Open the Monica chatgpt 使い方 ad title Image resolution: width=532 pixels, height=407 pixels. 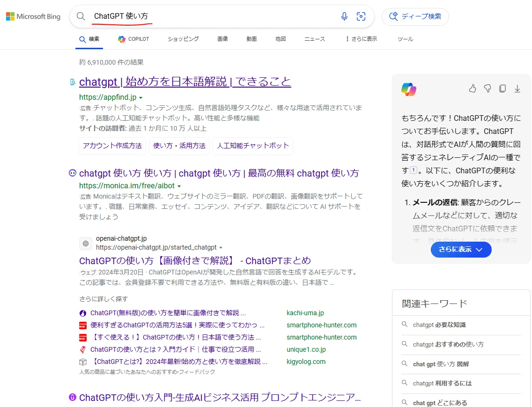coord(219,173)
